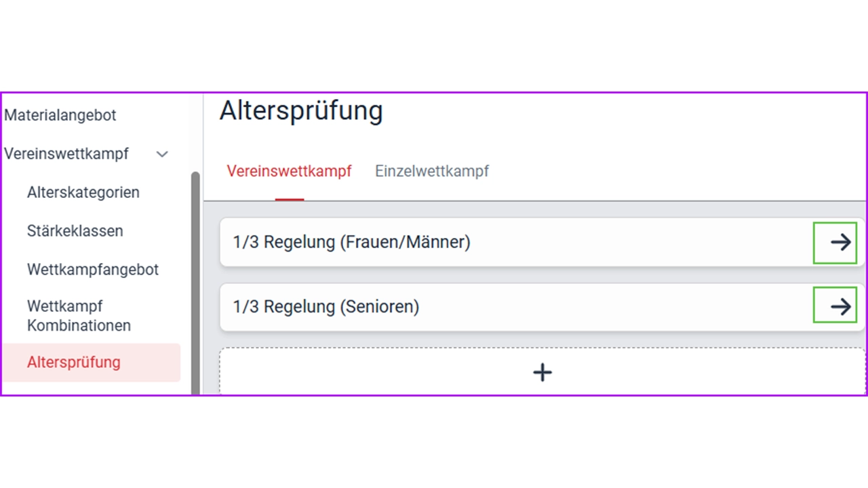868x488 pixels.
Task: Select the Vereinswettkampf tab
Action: point(289,171)
